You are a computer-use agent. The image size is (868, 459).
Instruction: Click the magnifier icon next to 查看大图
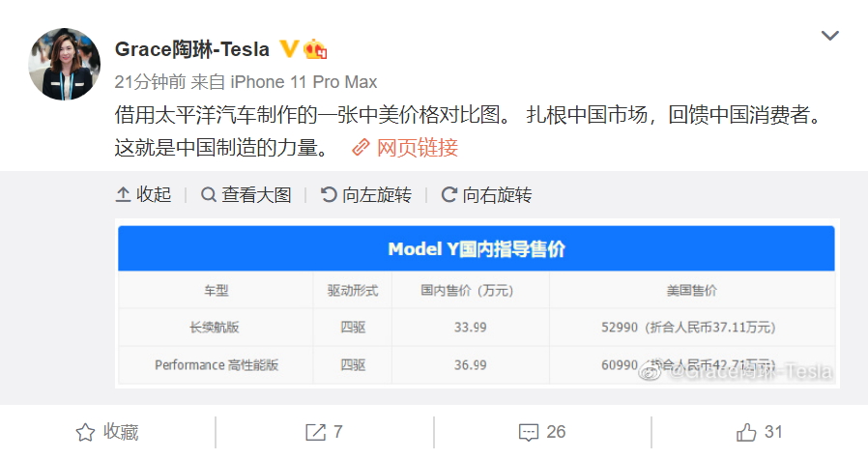(x=208, y=195)
